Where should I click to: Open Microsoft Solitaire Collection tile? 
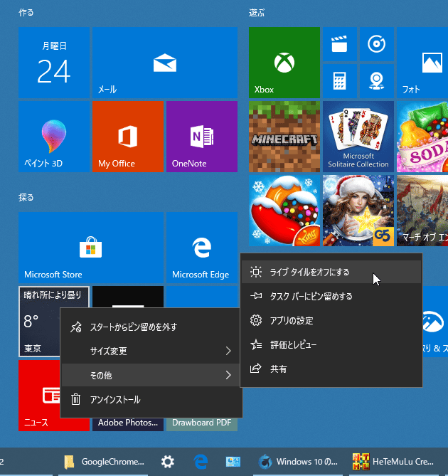coord(358,137)
